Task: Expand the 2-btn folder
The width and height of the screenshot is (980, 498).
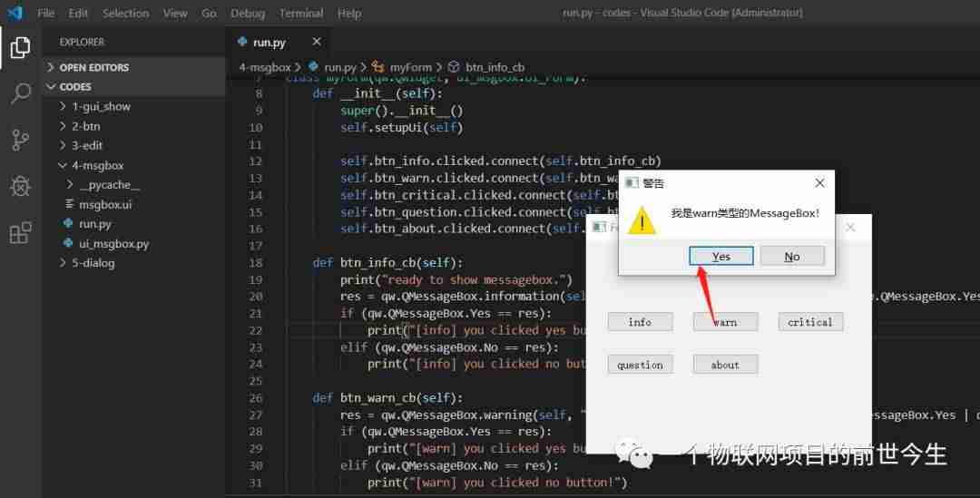Action: pyautogui.click(x=133, y=126)
